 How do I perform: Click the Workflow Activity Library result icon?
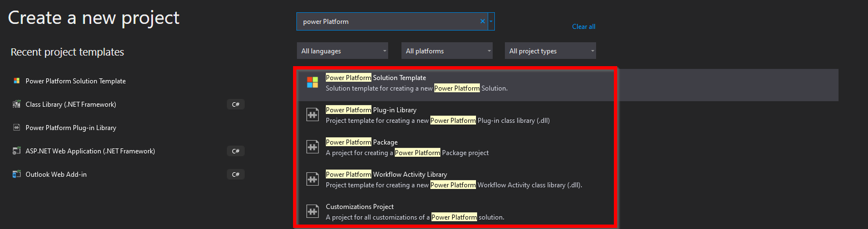point(313,179)
